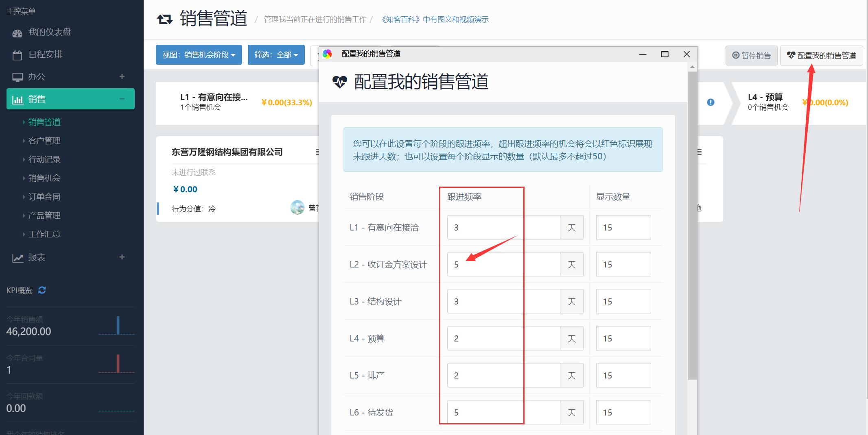Click the 跟进频率 column header
This screenshot has width=868, height=435.
point(464,197)
